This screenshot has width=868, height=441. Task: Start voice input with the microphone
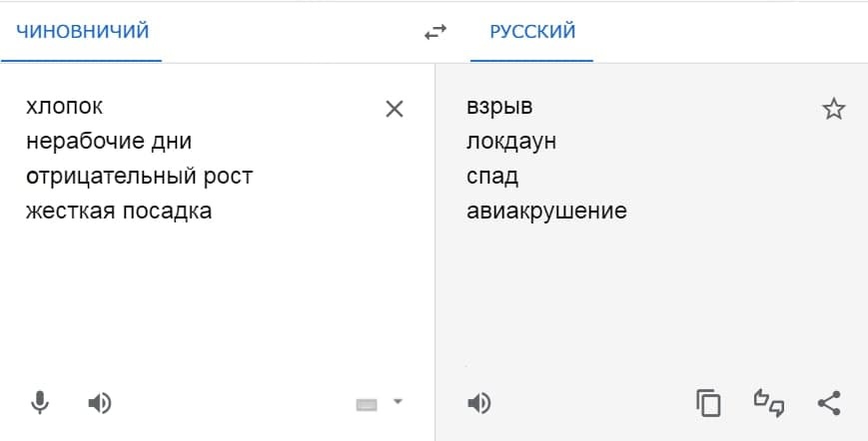pos(40,403)
